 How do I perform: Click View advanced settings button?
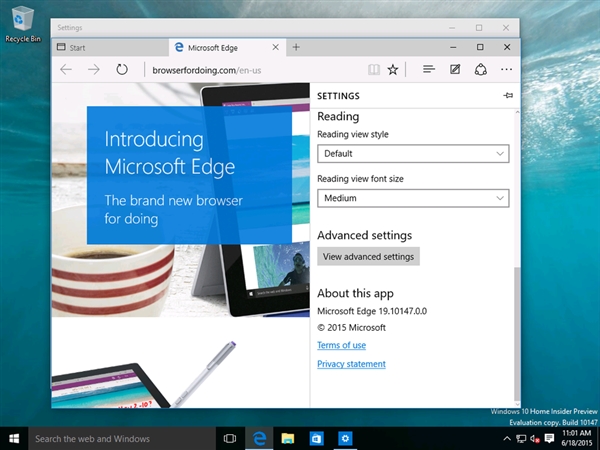click(x=368, y=256)
